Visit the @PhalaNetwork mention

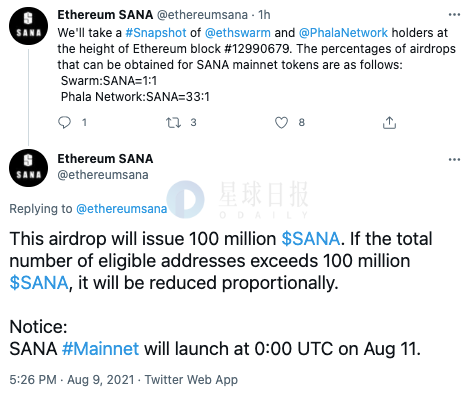[343, 33]
